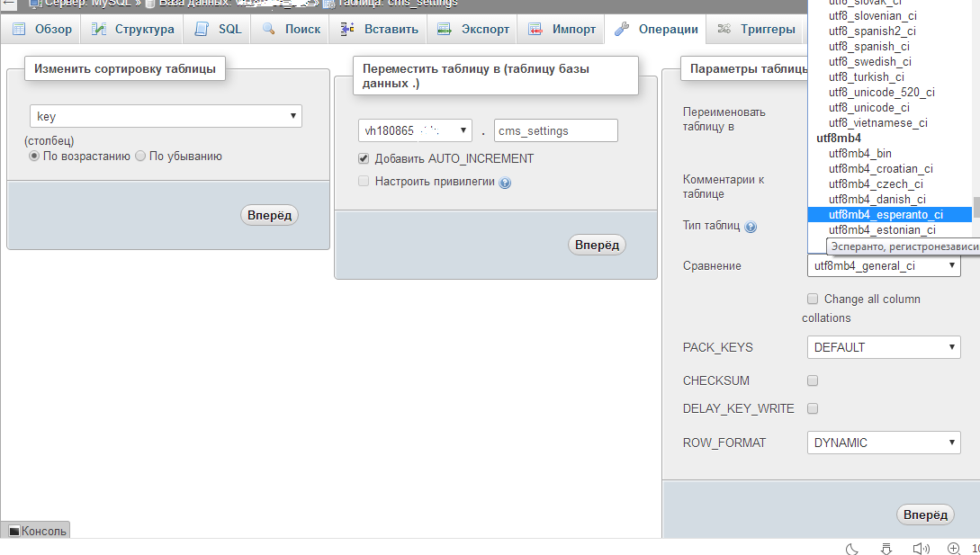Click the cms_settings table name field

[555, 130]
